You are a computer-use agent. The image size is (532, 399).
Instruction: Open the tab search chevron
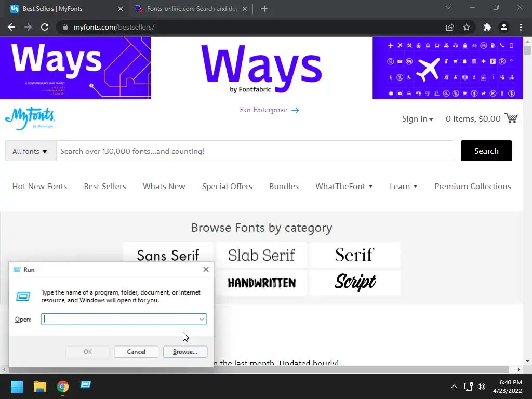(448, 7)
